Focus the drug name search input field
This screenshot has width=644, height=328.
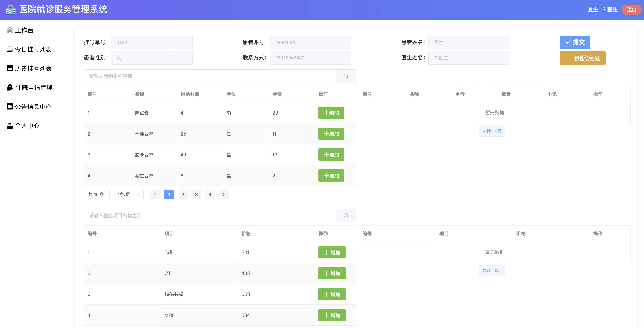tap(210, 76)
